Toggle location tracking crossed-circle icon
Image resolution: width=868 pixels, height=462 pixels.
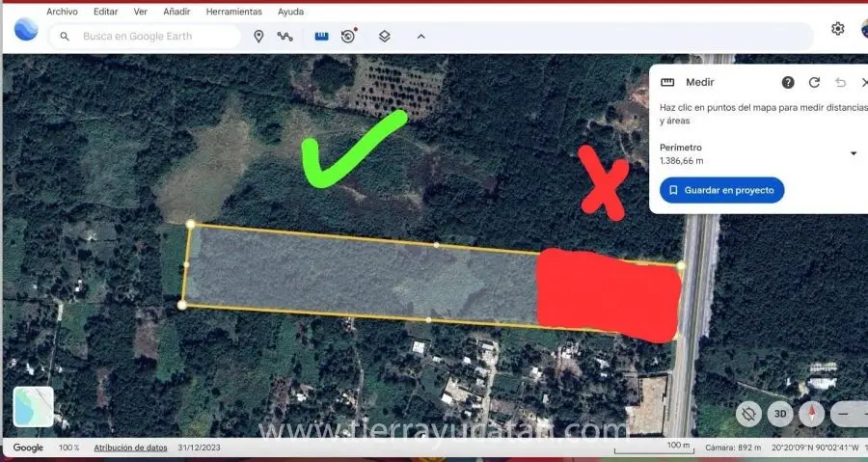(x=748, y=414)
